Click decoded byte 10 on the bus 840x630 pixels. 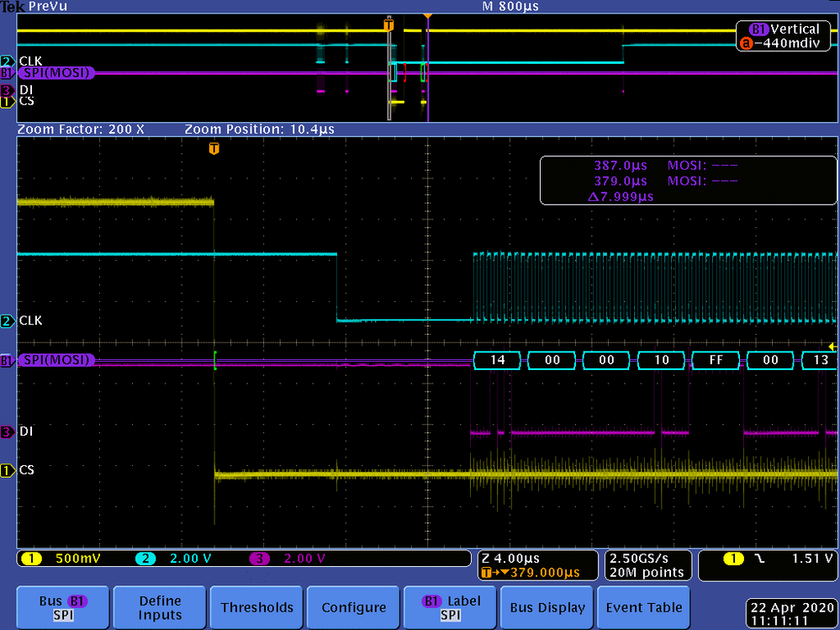coord(662,360)
